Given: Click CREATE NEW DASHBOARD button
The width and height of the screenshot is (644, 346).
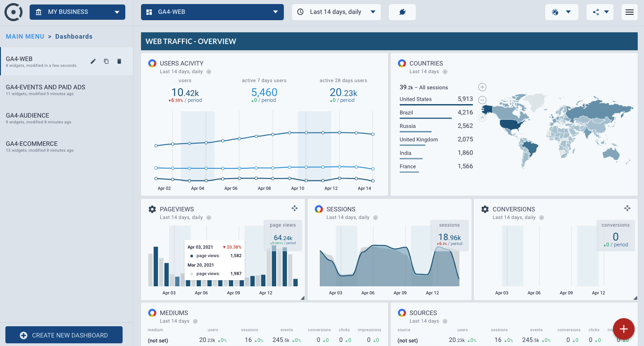Looking at the screenshot, I should (64, 335).
